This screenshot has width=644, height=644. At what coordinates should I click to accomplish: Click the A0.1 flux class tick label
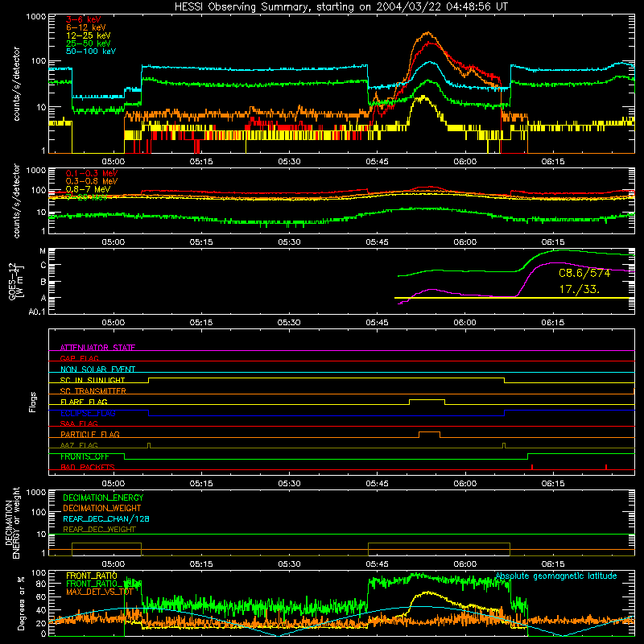36,312
